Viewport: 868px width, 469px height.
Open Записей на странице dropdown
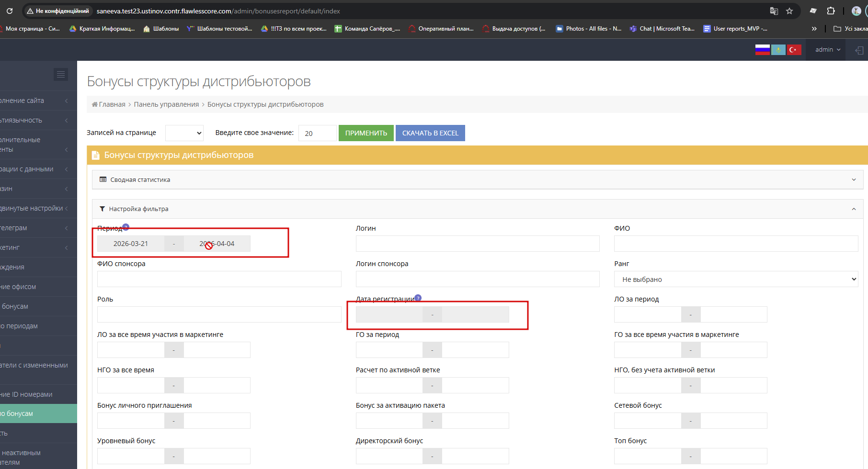coord(184,133)
